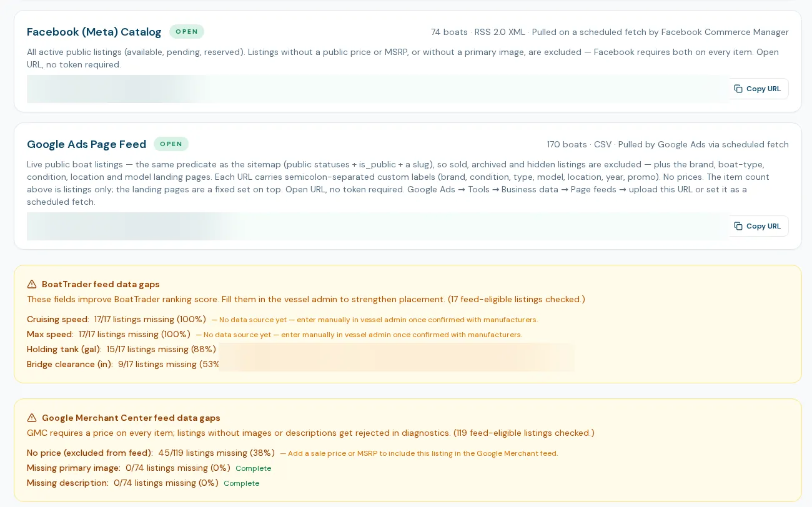Click the warning icon beside Google Merchant Center heading
Image resolution: width=812 pixels, height=507 pixels.
[32, 418]
